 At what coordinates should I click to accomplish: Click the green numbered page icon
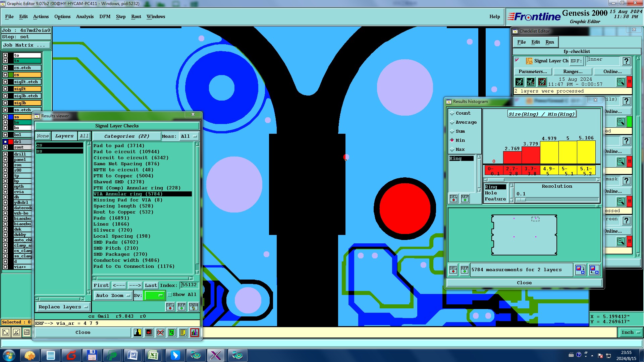(172, 333)
